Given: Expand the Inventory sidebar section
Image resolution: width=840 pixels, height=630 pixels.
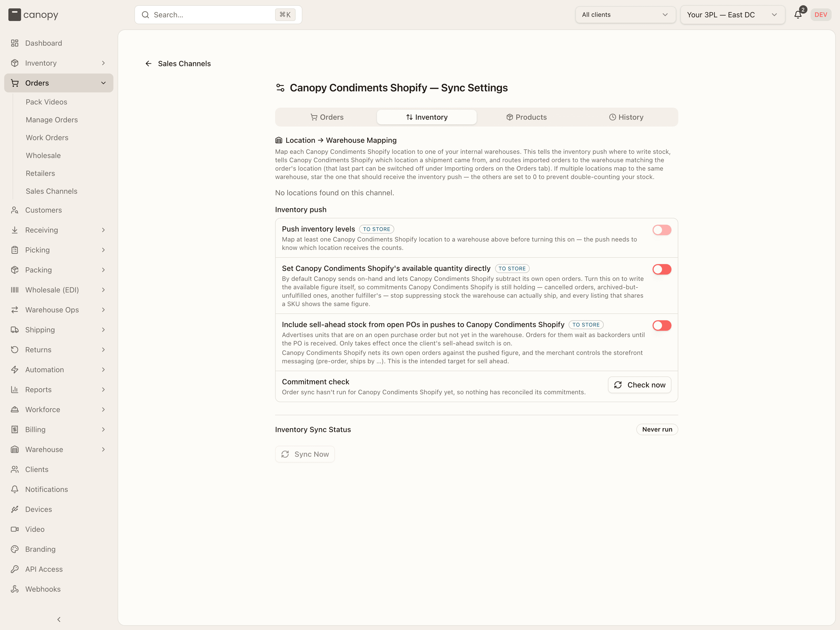Looking at the screenshot, I should pyautogui.click(x=59, y=63).
